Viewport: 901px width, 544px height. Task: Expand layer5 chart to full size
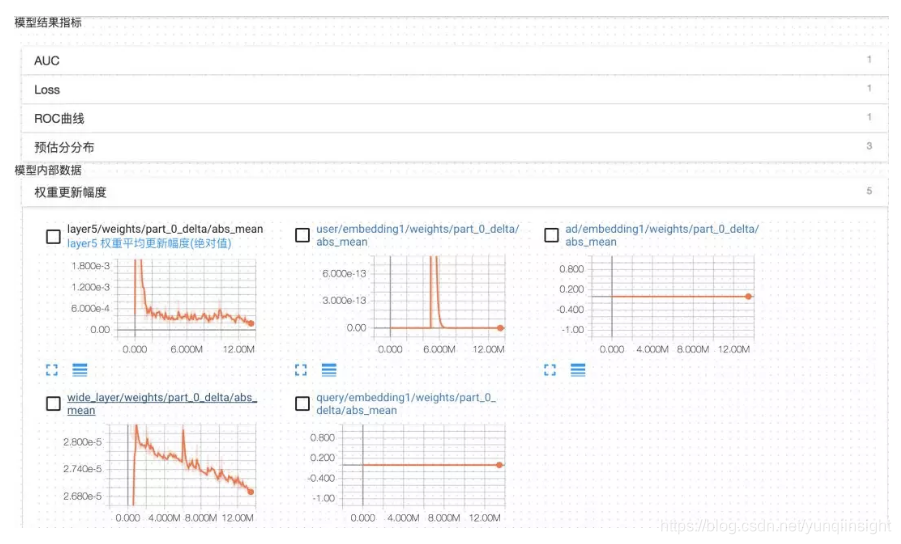pyautogui.click(x=52, y=371)
